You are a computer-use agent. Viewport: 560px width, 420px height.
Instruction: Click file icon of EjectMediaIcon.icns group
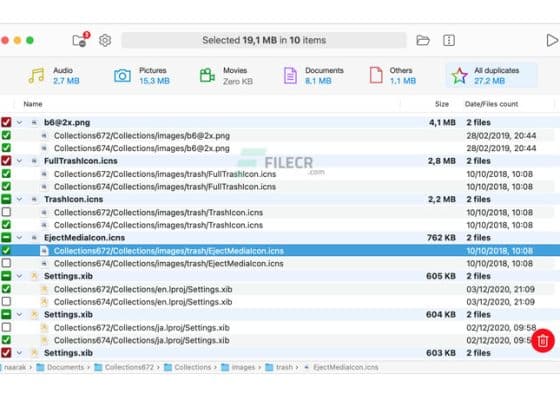click(34, 238)
